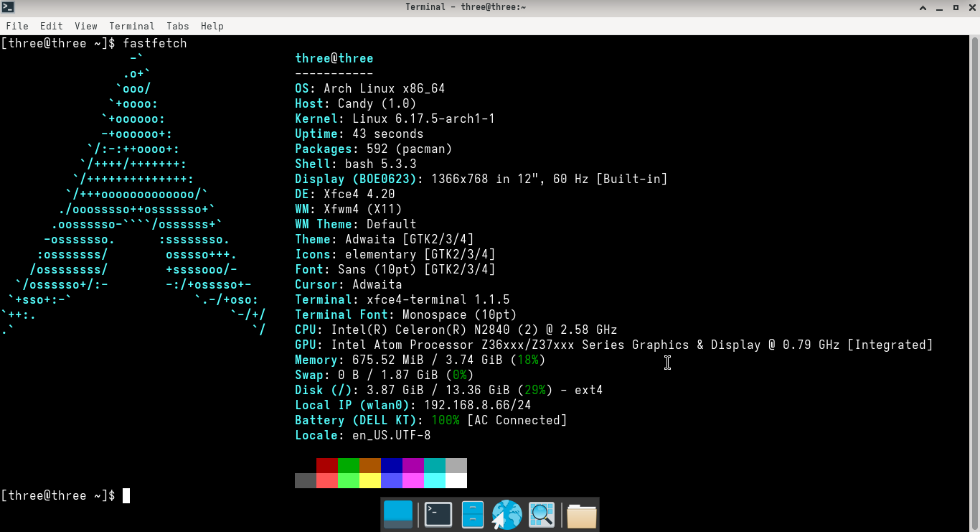Click the Show Desktop icon in the dock

coord(398,514)
